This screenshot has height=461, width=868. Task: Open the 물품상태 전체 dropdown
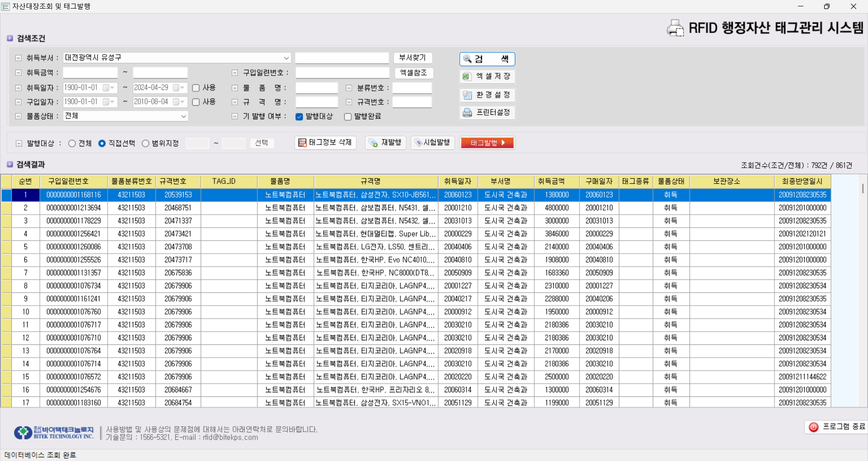(184, 116)
